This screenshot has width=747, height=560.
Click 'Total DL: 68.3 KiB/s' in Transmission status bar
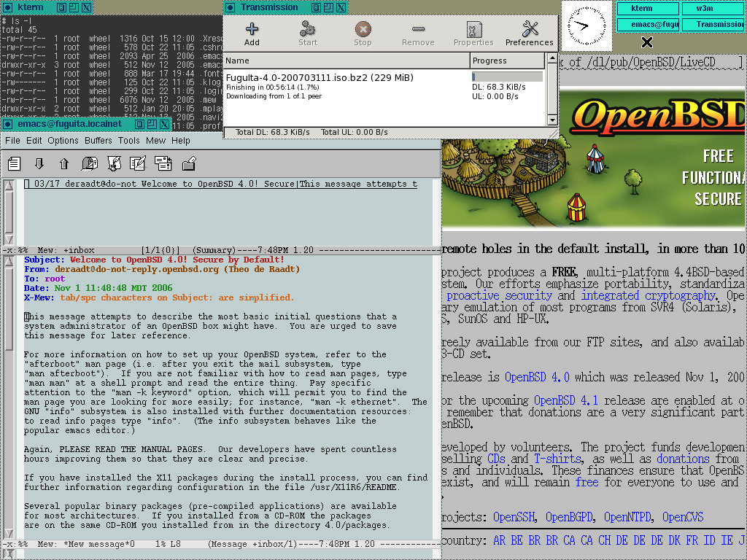[273, 132]
